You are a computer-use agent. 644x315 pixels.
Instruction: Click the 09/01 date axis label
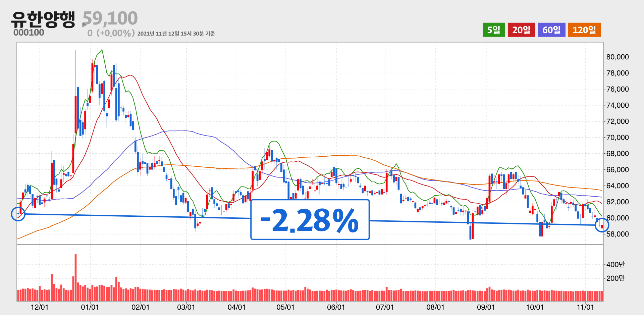pyautogui.click(x=486, y=307)
